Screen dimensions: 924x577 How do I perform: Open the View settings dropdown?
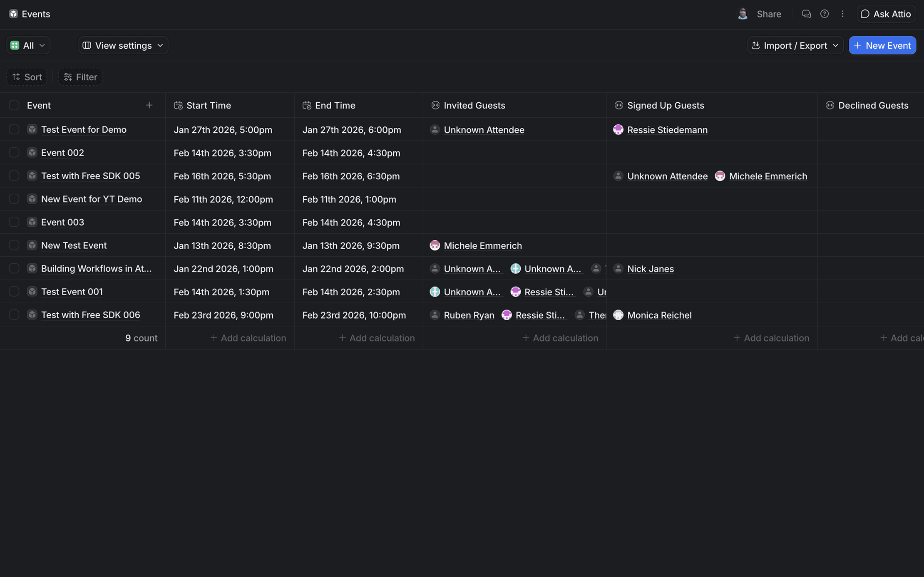pyautogui.click(x=123, y=45)
